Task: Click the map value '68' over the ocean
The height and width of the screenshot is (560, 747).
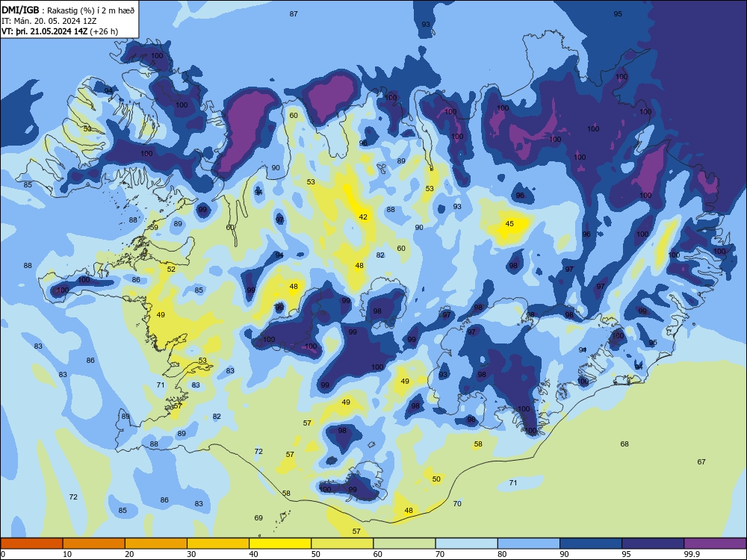Action: tap(624, 444)
